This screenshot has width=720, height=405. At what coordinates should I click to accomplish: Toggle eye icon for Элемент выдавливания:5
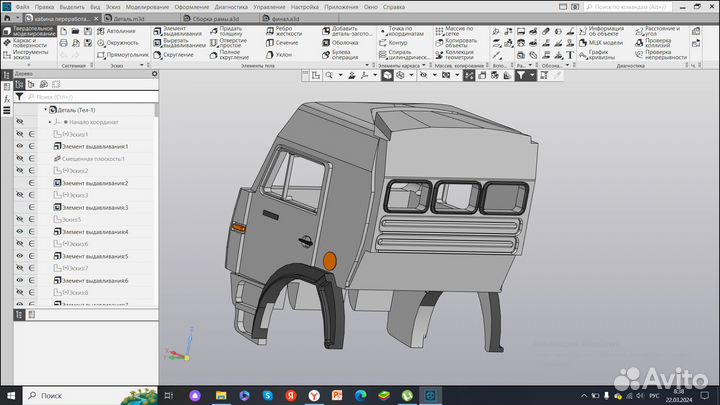click(19, 256)
